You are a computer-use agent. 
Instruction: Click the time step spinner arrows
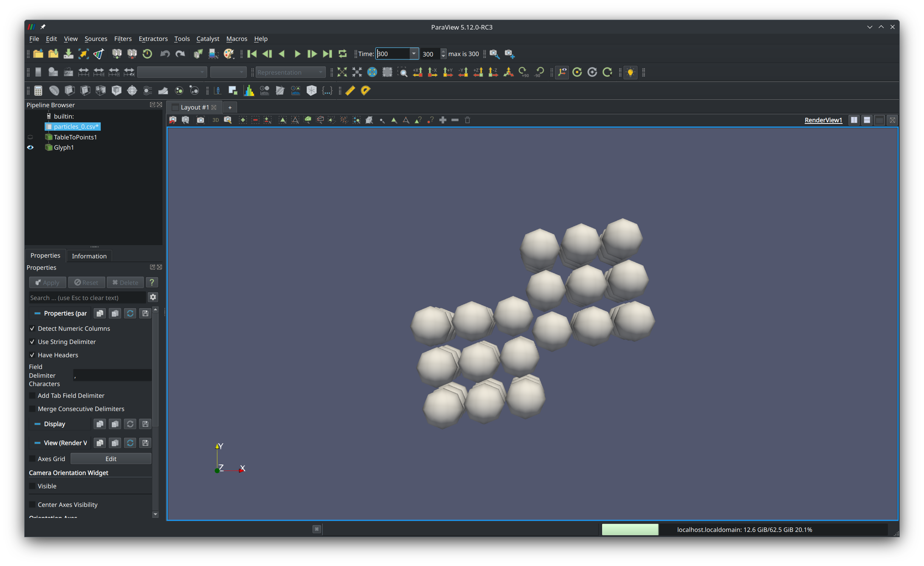443,54
